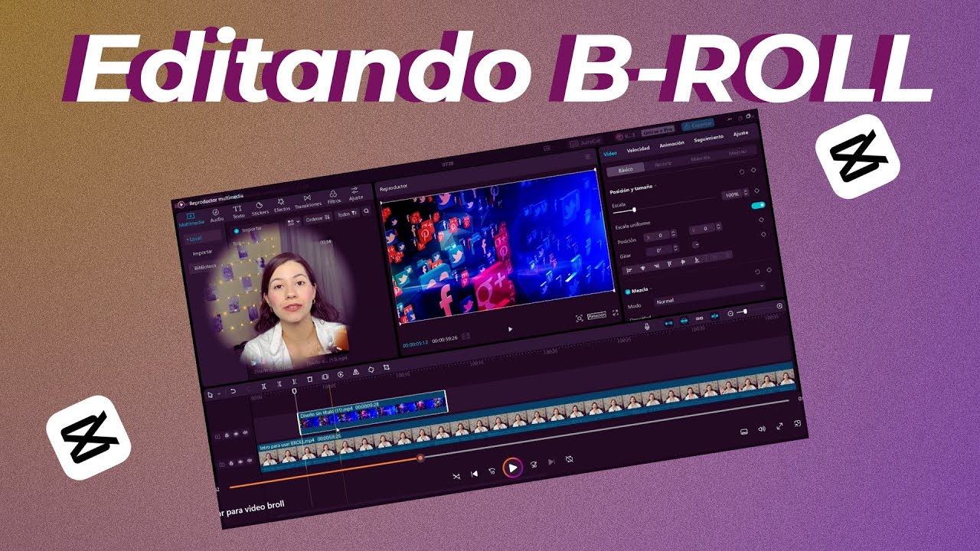
Task: Click timeline zoom-in plus icon
Action: tap(779, 306)
